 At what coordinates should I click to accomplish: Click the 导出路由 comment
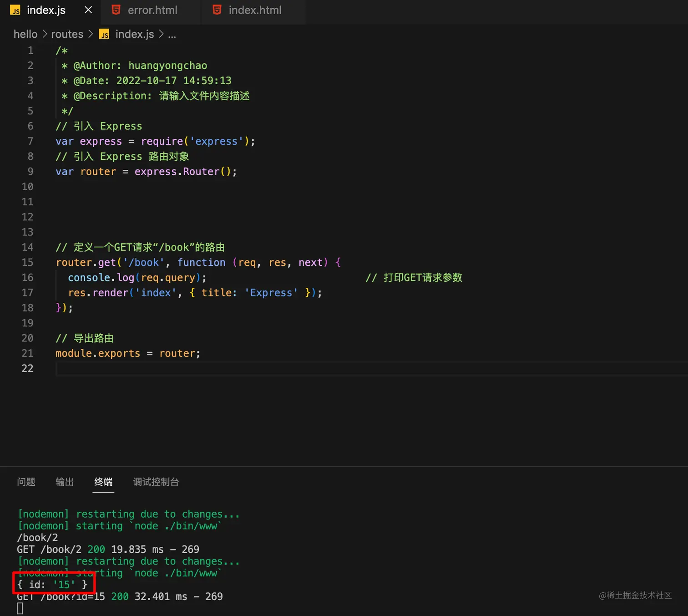[85, 338]
